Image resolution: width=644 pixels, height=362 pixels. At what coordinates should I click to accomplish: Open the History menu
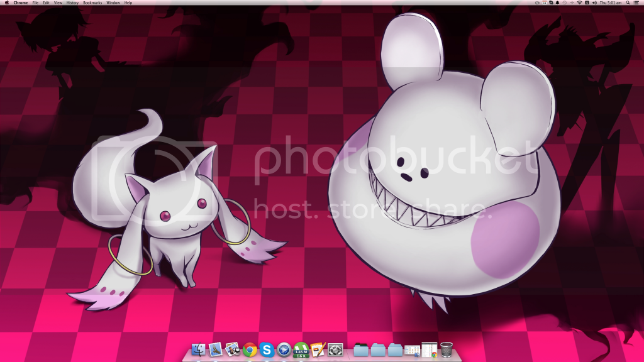click(72, 3)
